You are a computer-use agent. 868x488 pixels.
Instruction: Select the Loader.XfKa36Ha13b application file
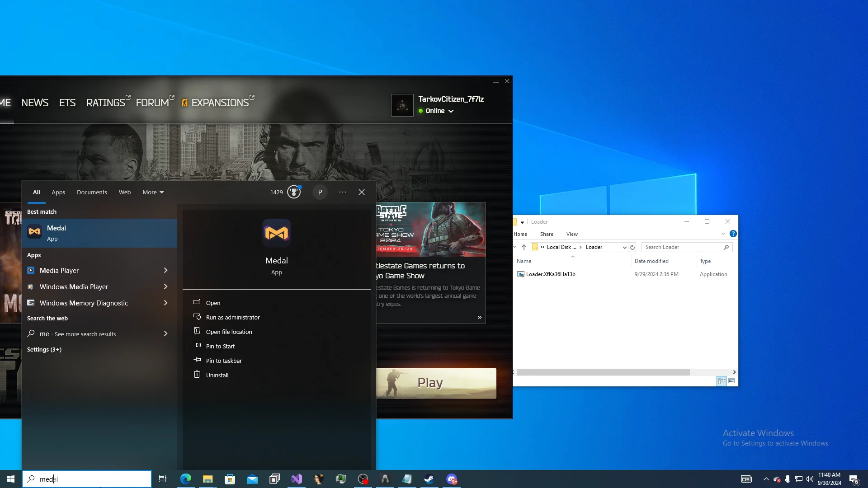click(x=551, y=274)
